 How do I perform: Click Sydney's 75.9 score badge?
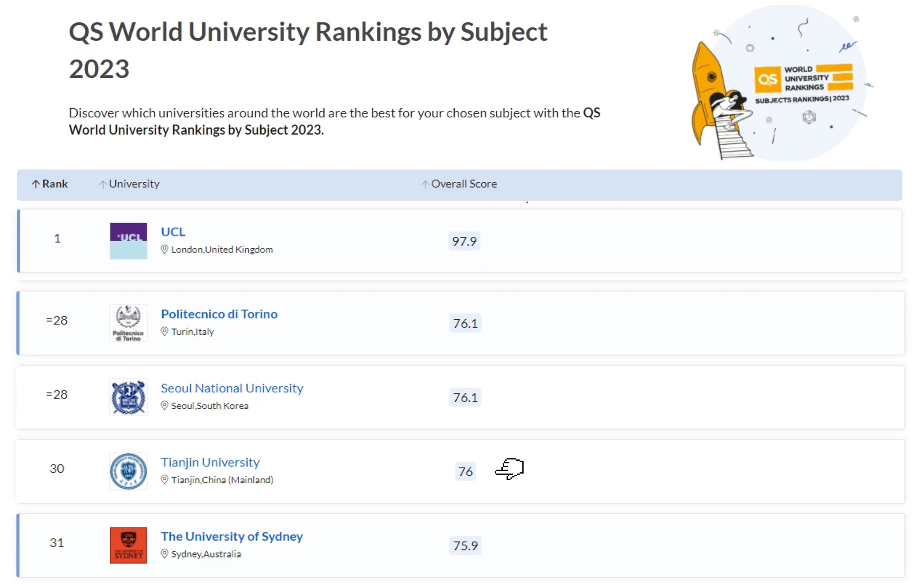point(466,546)
